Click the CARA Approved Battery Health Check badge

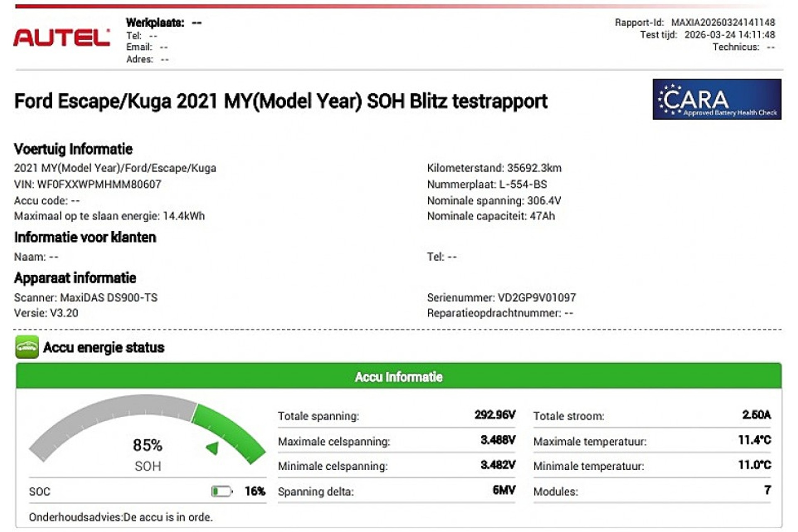(x=717, y=99)
